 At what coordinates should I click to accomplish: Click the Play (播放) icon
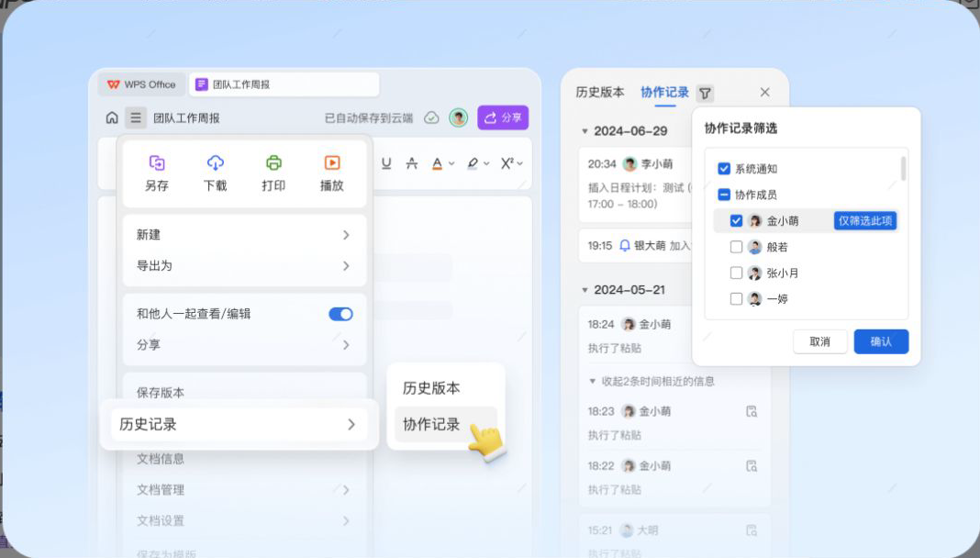pos(332,163)
